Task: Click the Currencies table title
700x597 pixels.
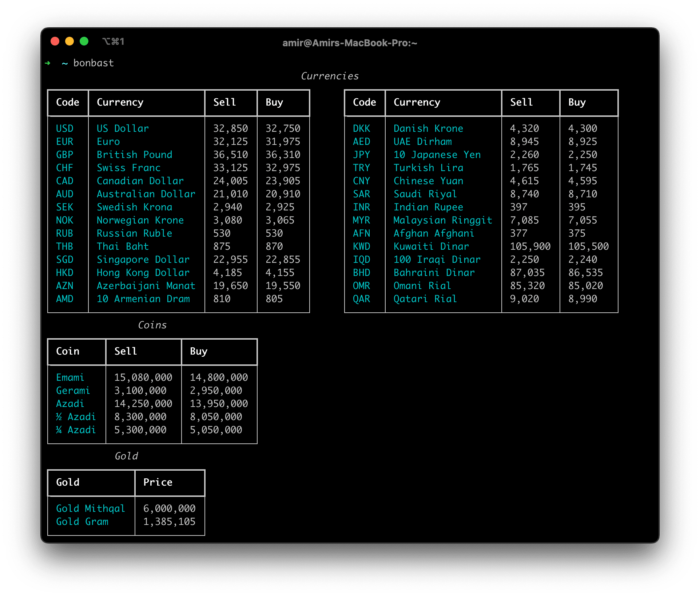Action: 330,76
